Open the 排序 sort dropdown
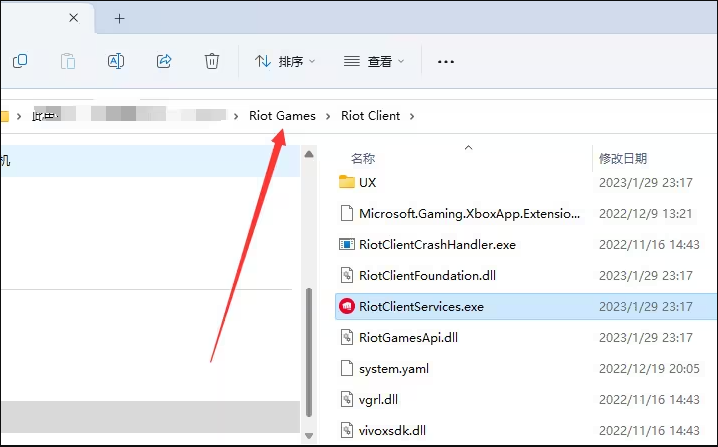Viewport: 718px width, 447px height. point(285,61)
